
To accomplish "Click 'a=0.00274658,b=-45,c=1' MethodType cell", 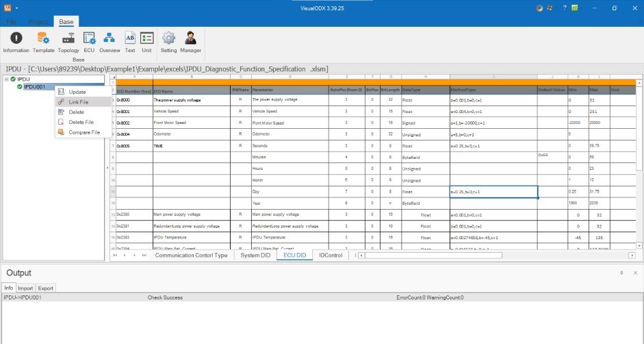I will point(493,237).
